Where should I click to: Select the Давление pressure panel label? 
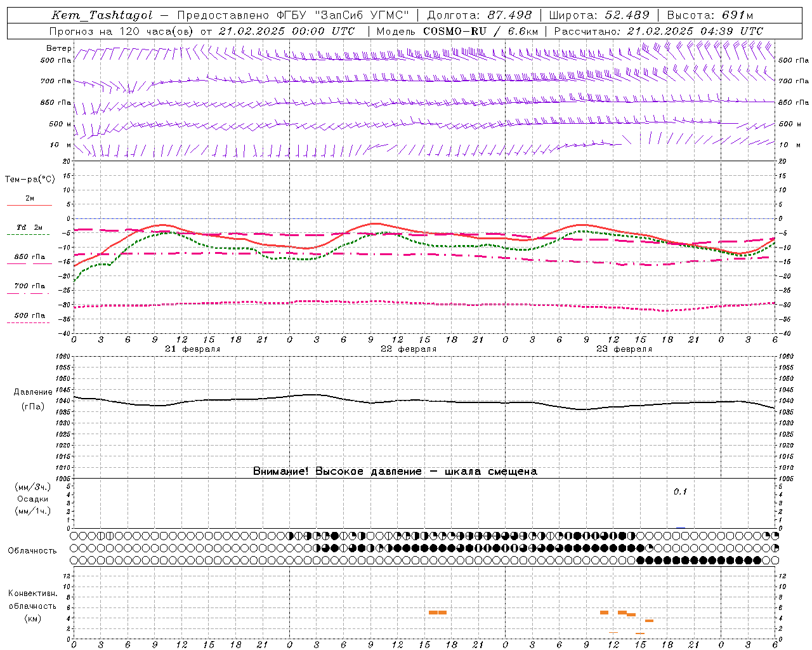32,392
